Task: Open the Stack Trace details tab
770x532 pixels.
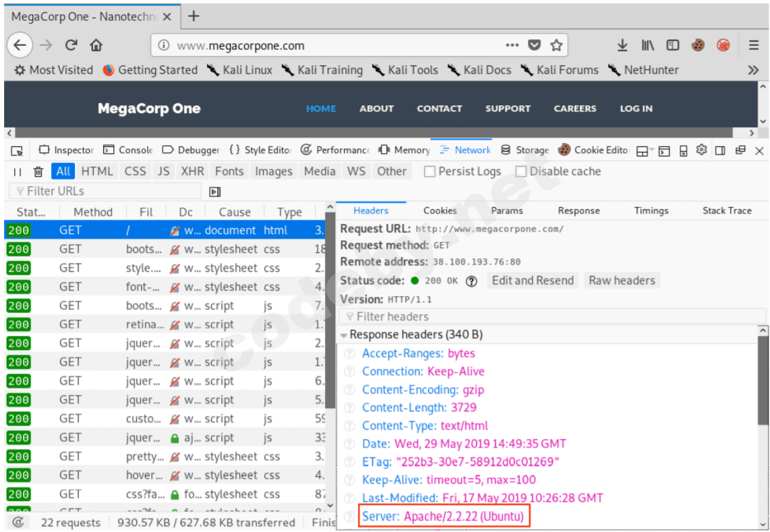Action: 727,211
